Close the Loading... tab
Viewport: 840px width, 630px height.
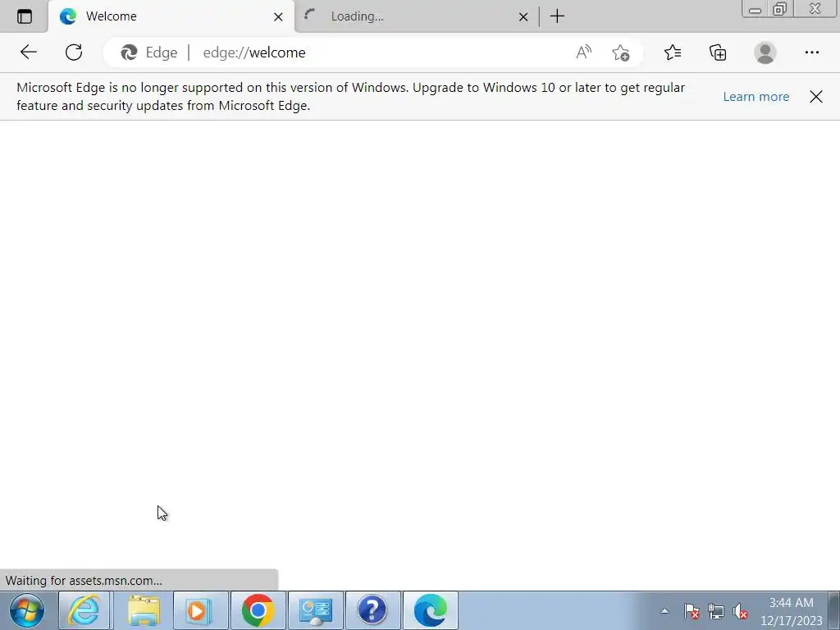tap(523, 17)
